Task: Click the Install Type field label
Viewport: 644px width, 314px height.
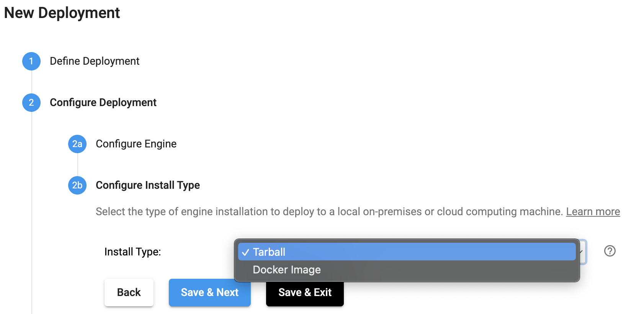Action: pyautogui.click(x=132, y=252)
